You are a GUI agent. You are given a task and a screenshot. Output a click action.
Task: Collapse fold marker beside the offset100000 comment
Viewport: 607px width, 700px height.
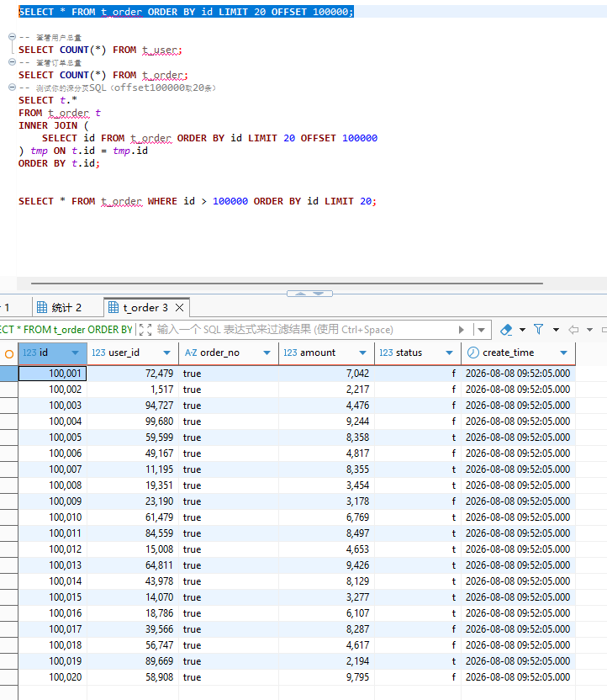pyautogui.click(x=13, y=87)
